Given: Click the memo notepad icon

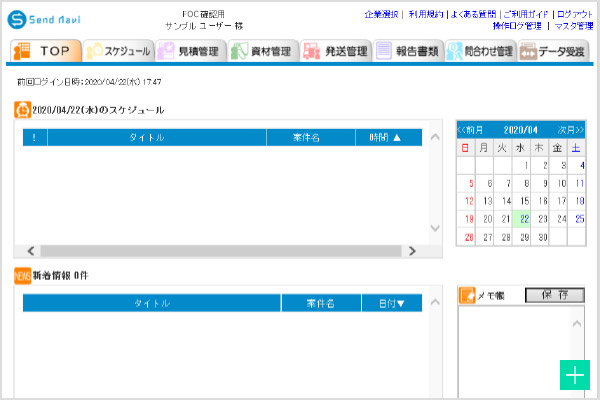Looking at the screenshot, I should point(467,296).
